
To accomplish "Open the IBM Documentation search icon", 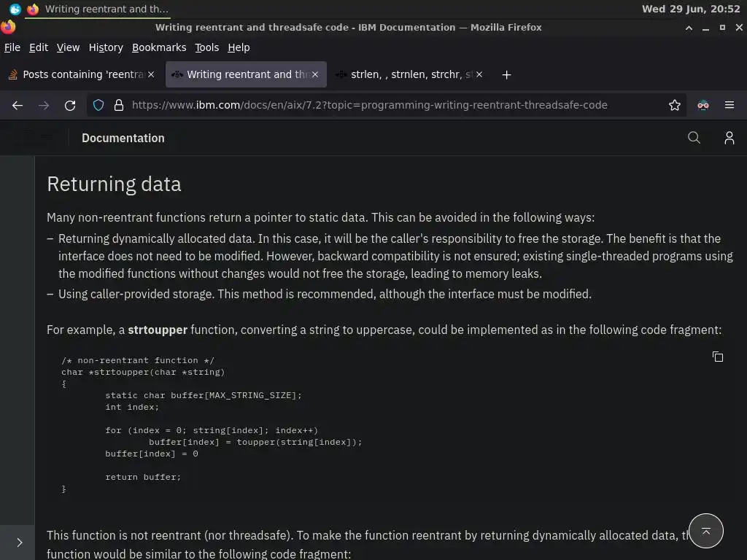I will click(x=694, y=138).
